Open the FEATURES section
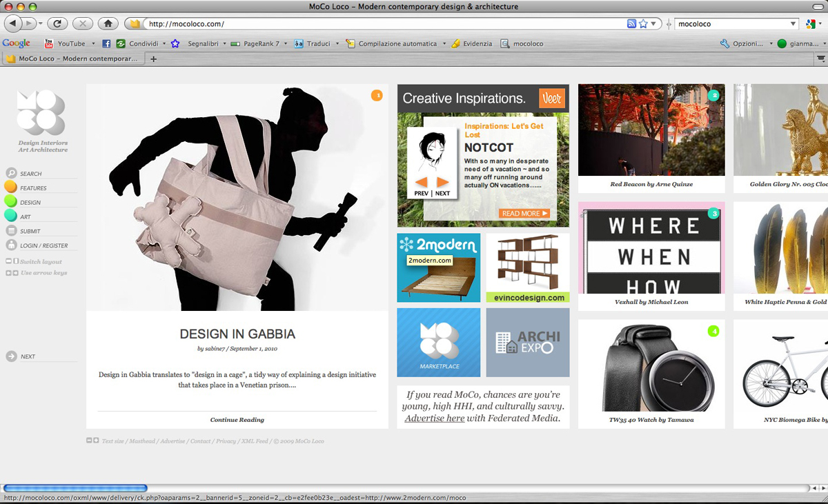Screen dimensions: 828x504 [26, 188]
